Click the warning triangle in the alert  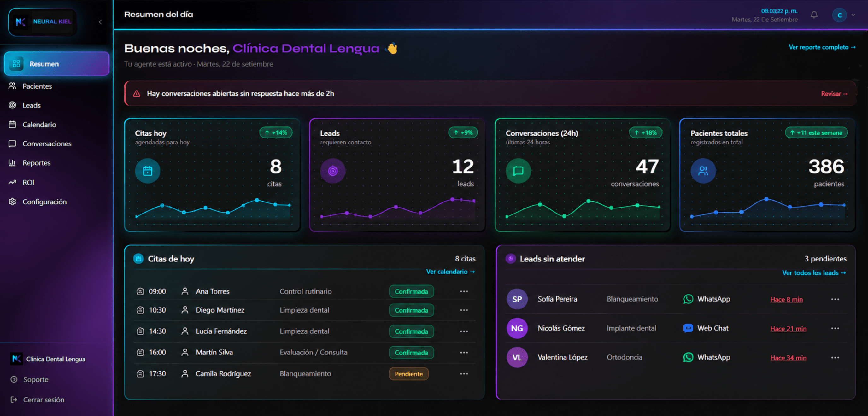[137, 94]
